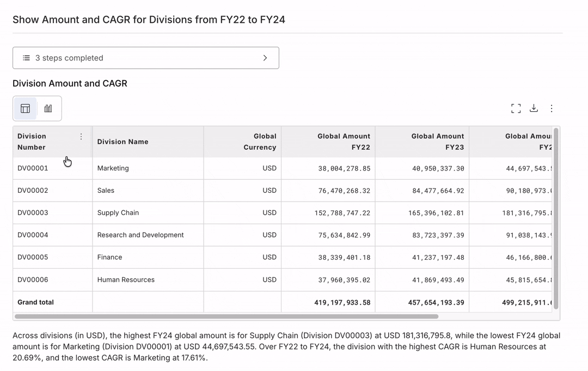The width and height of the screenshot is (588, 371).
Task: Open full screen table view
Action: pyautogui.click(x=516, y=108)
